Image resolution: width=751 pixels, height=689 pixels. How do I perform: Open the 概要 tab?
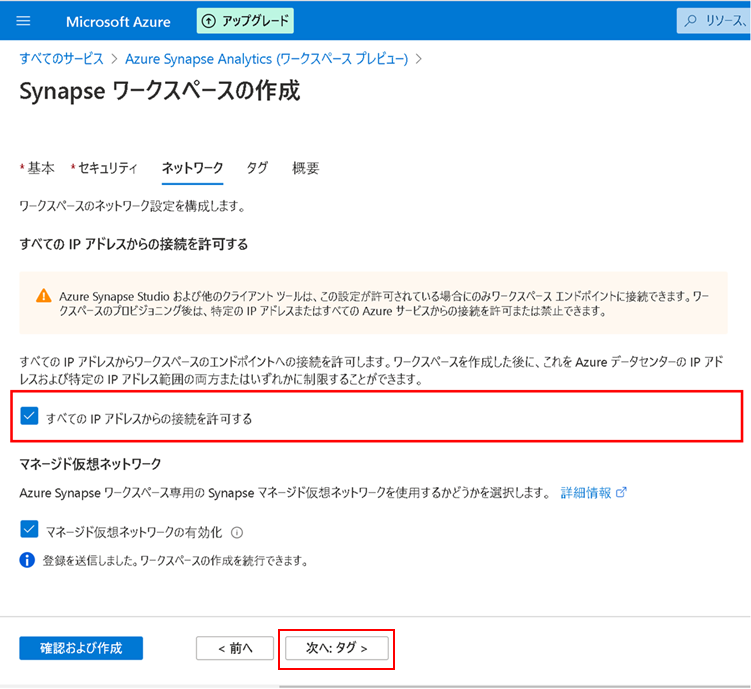(306, 168)
